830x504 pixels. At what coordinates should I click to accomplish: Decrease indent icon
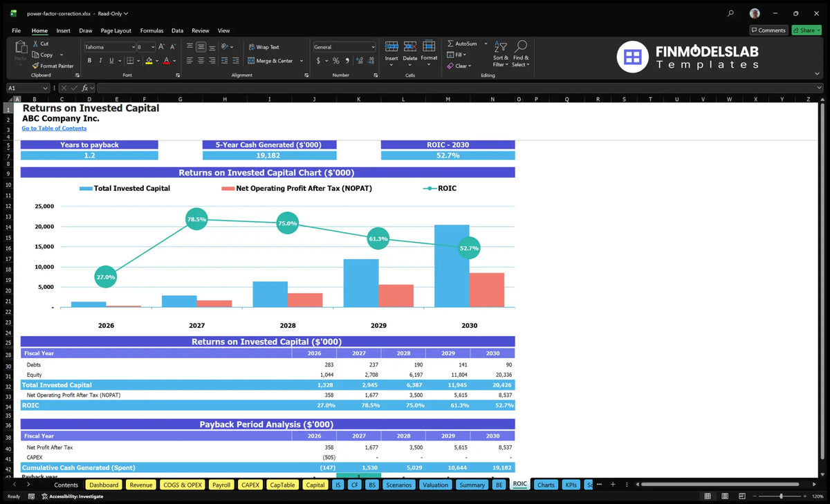(x=224, y=61)
